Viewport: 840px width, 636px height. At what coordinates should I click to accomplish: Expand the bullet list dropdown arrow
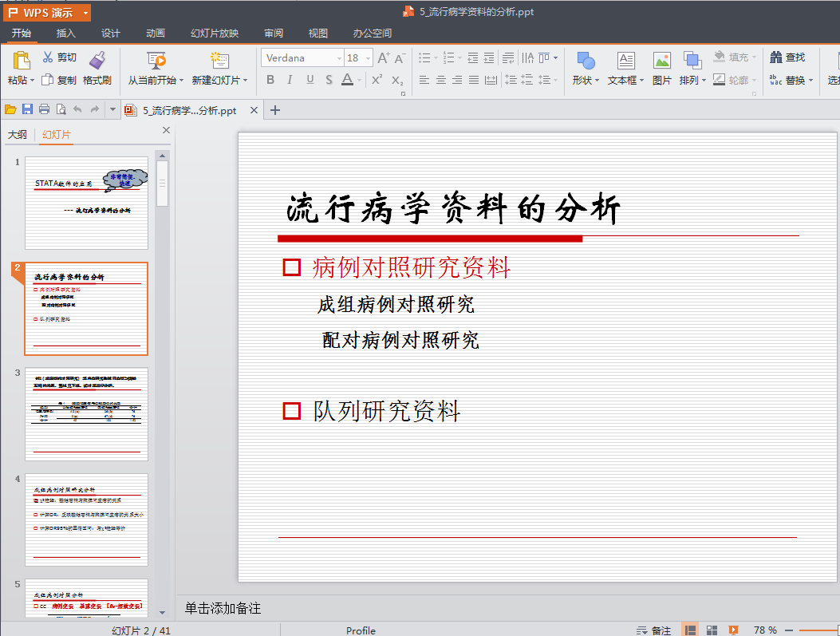coord(436,58)
